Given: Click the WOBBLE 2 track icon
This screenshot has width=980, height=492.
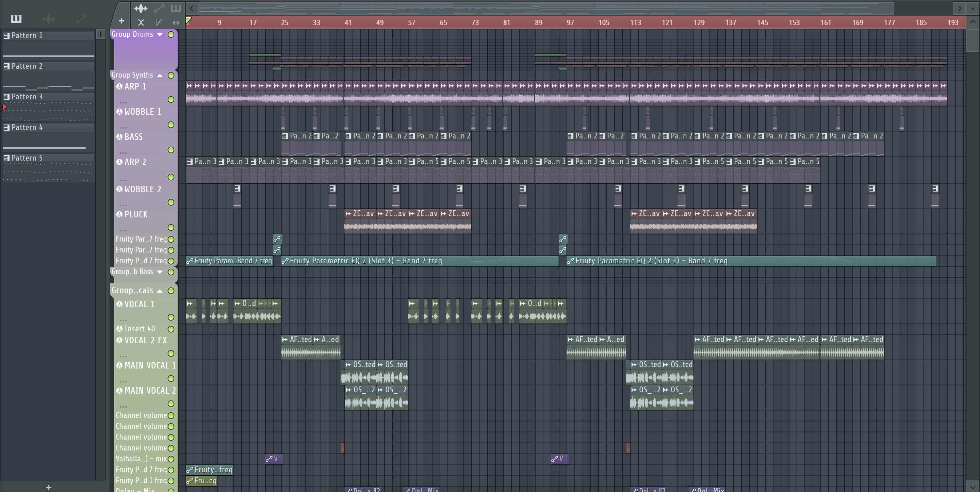Looking at the screenshot, I should [119, 189].
